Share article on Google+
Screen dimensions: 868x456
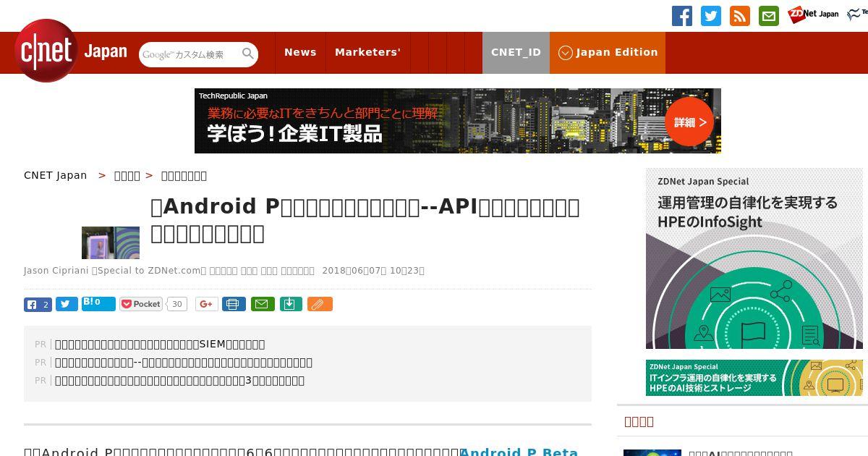click(x=206, y=304)
